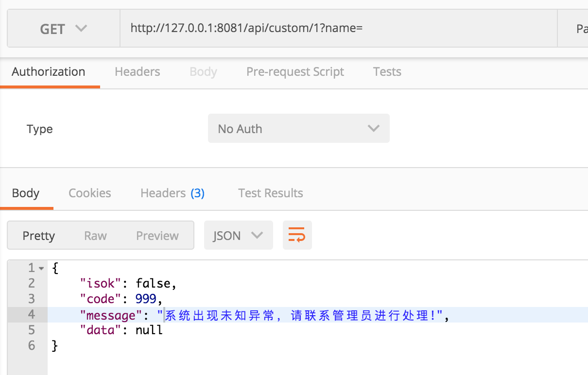Select the Pretty view button

click(39, 236)
